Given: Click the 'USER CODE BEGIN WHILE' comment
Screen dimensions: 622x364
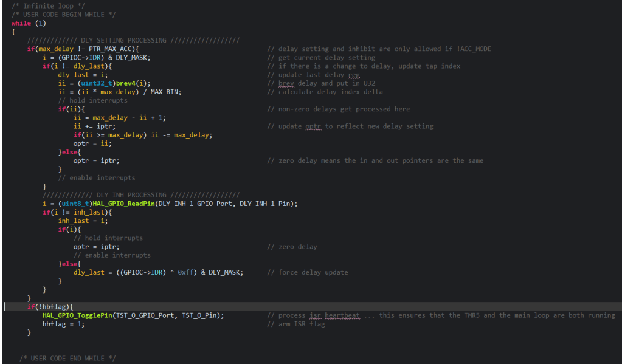Looking at the screenshot, I should [x=63, y=15].
